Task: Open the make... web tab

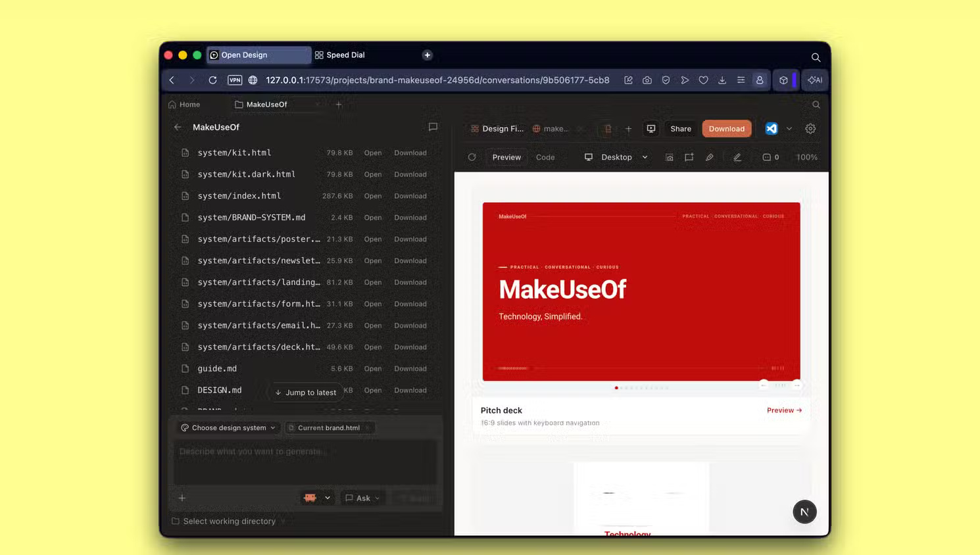Action: pos(551,129)
